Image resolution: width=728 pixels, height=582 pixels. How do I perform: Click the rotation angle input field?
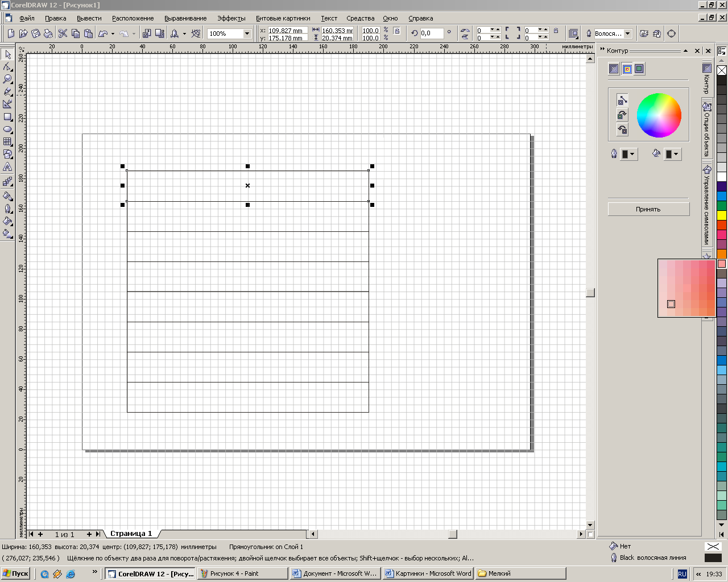pos(432,34)
